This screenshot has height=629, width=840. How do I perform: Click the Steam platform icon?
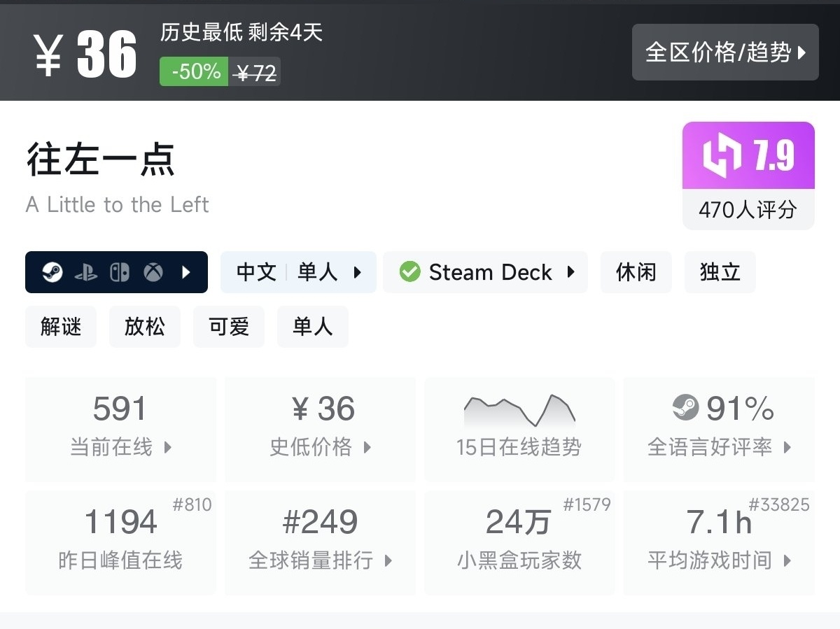click(x=52, y=272)
